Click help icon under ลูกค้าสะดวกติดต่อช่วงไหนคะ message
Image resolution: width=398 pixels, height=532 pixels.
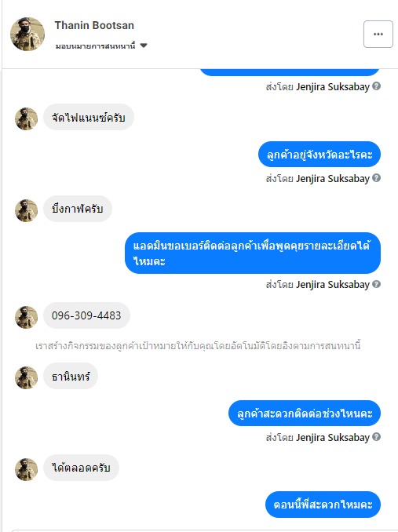(376, 436)
